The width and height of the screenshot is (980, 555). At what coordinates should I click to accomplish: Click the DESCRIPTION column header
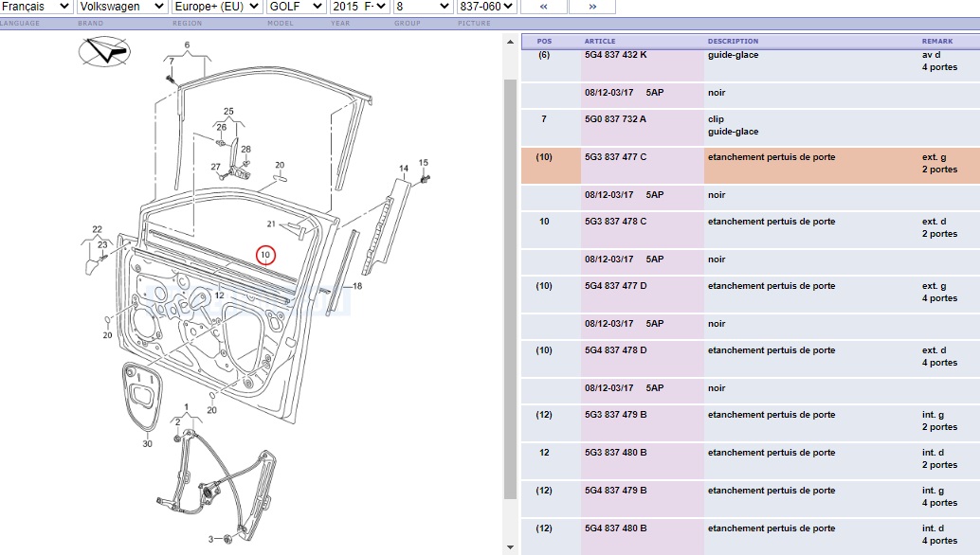(x=734, y=42)
